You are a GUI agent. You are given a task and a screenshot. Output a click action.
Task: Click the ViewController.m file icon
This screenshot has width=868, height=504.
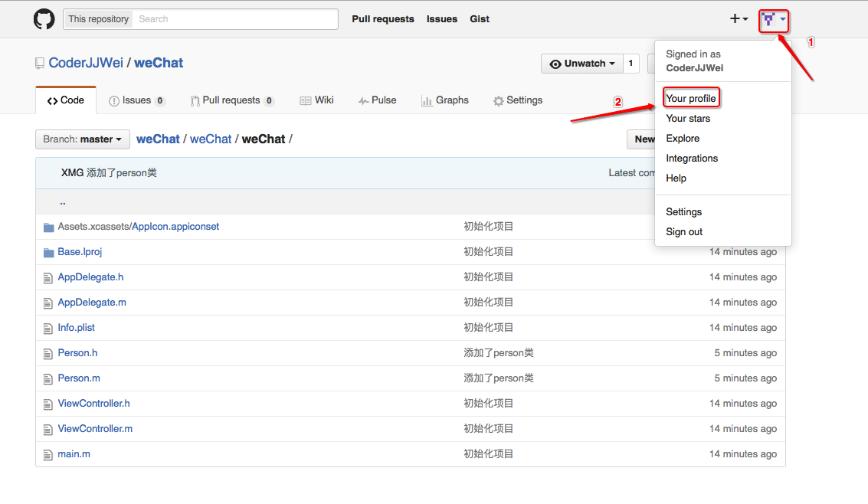48,430
